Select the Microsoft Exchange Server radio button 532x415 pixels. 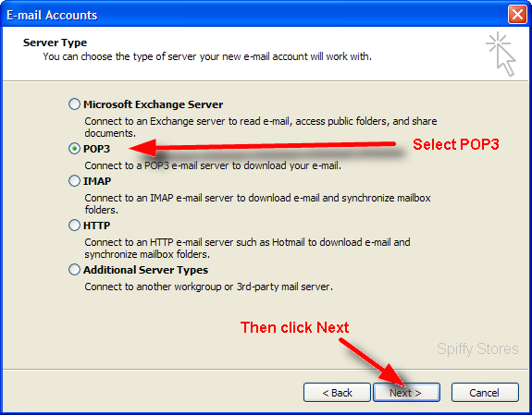coord(74,104)
